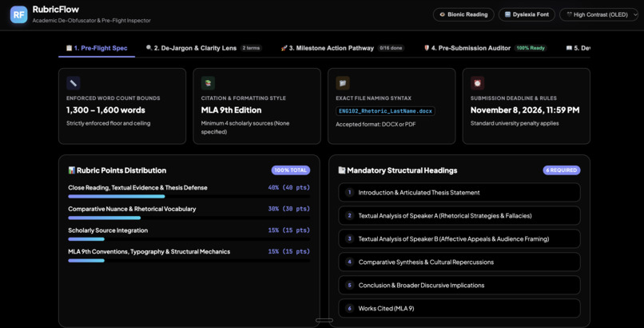Click the 40% (40 pts) value
The image size is (644, 328).
pyautogui.click(x=289, y=187)
